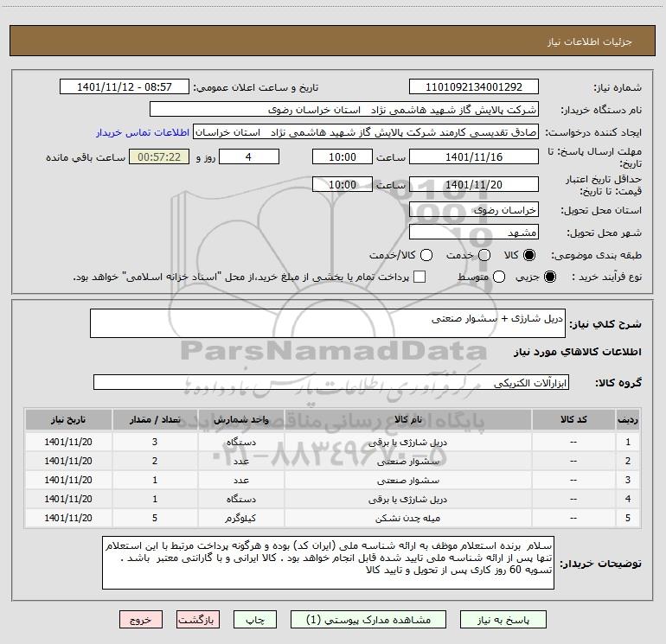The image size is (666, 644).
Task: Click quantity 5 in row 5
Action: pos(155,518)
